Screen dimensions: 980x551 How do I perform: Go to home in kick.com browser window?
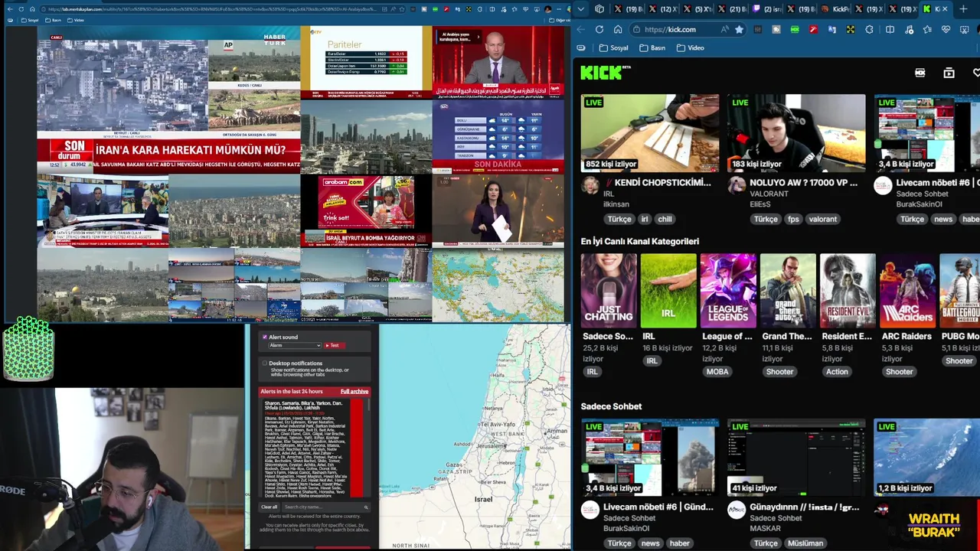(x=617, y=29)
